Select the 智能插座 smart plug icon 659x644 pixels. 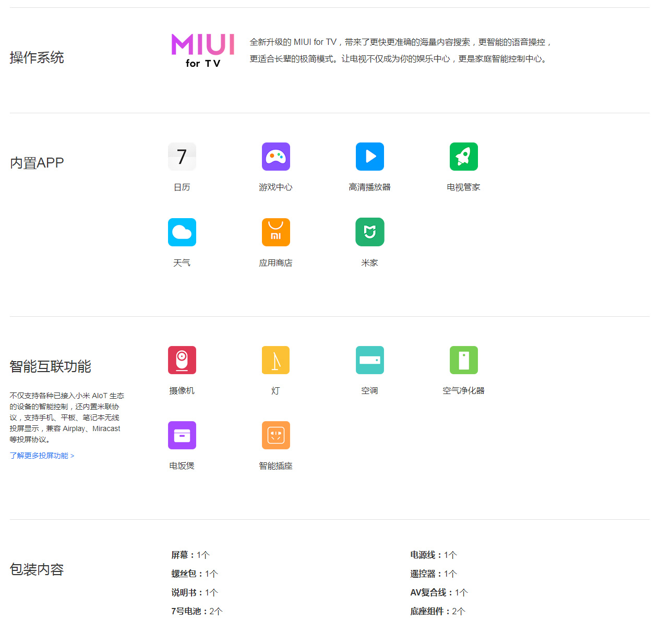point(276,435)
